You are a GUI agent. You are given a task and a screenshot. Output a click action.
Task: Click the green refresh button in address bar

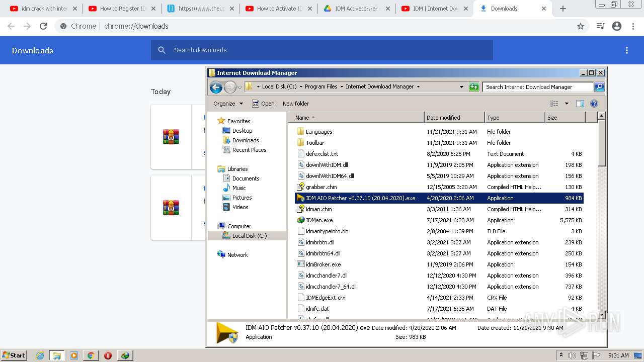473,87
